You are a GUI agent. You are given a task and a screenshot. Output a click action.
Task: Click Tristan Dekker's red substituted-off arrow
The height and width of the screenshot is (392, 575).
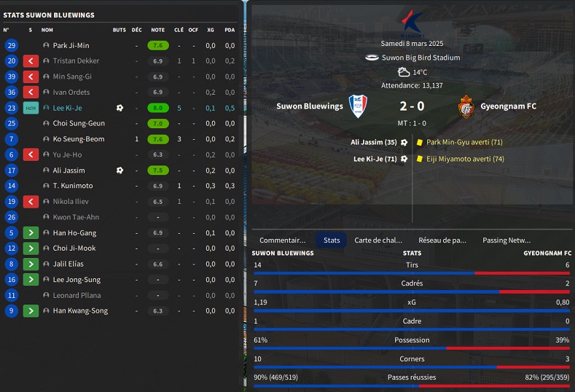coord(31,61)
